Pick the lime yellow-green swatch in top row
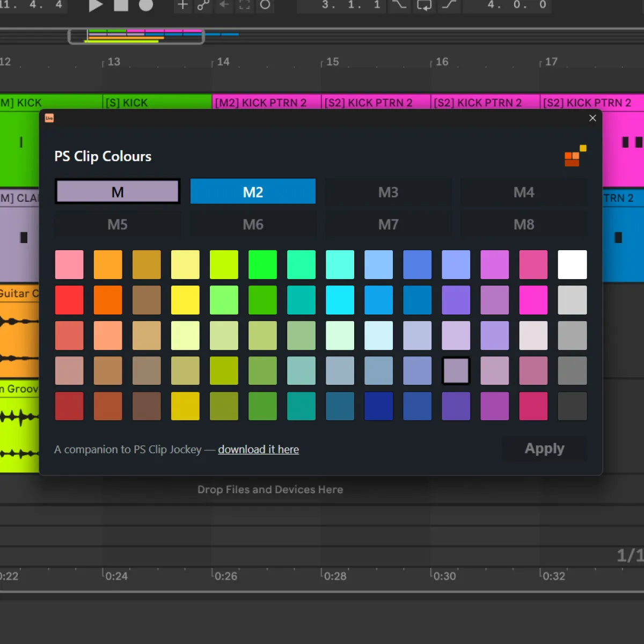This screenshot has height=644, width=644. point(224,265)
